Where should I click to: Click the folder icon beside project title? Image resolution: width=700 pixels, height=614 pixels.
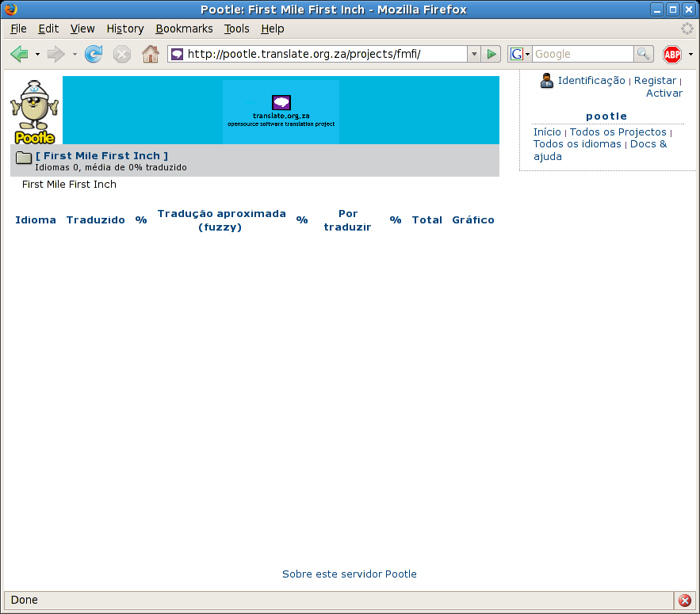[x=23, y=158]
